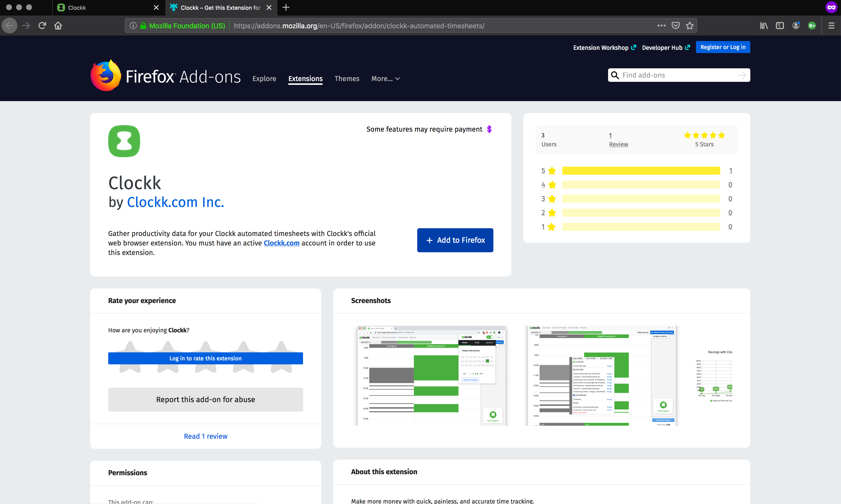Screen dimensions: 841x504
Task: Click the magnifier icon in search box
Action: 615,75
